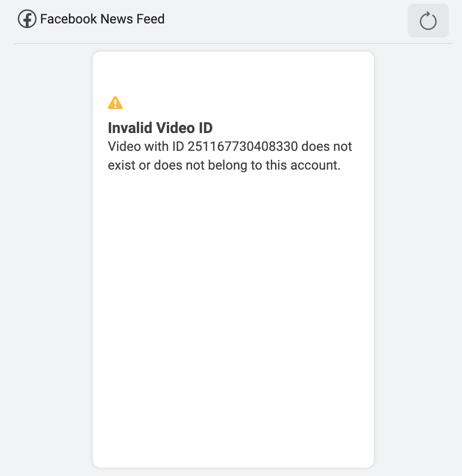Click the refresh preview button
462x476 pixels.
428,21
